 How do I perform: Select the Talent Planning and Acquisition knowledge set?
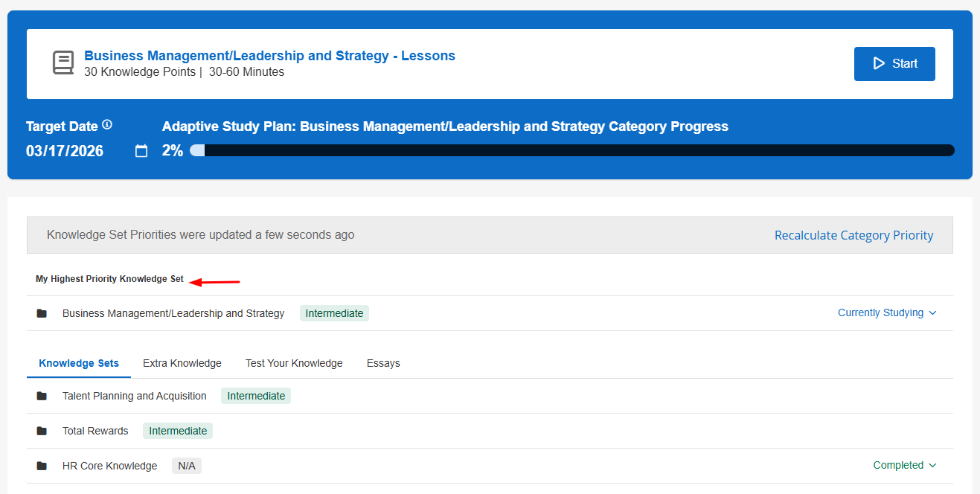click(135, 396)
